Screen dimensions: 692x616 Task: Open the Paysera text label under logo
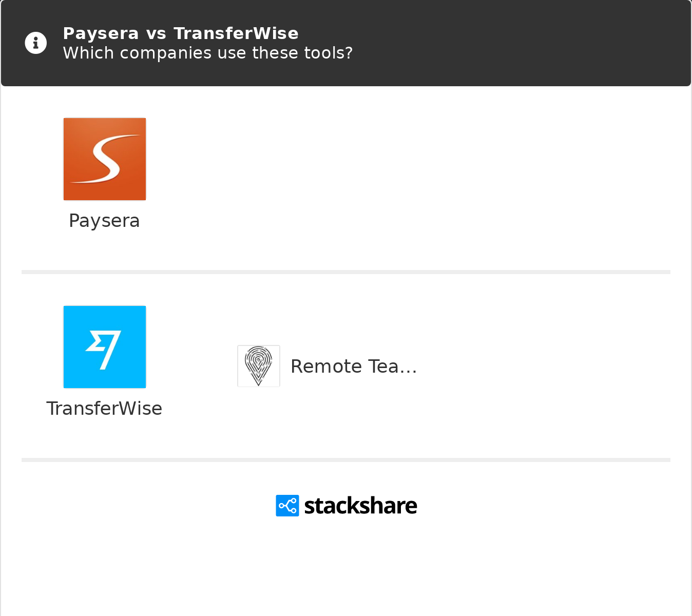coord(104,221)
